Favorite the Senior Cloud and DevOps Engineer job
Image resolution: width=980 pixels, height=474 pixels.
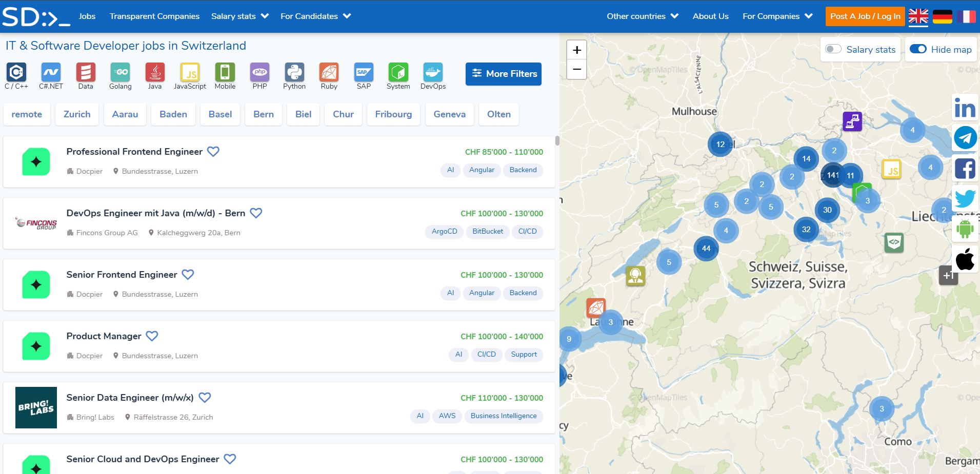click(230, 459)
